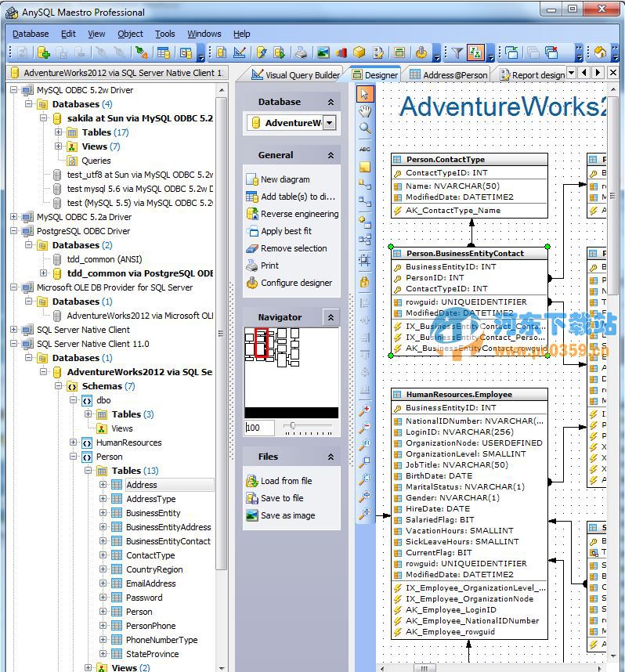Collapse the General panel section

coord(331,155)
